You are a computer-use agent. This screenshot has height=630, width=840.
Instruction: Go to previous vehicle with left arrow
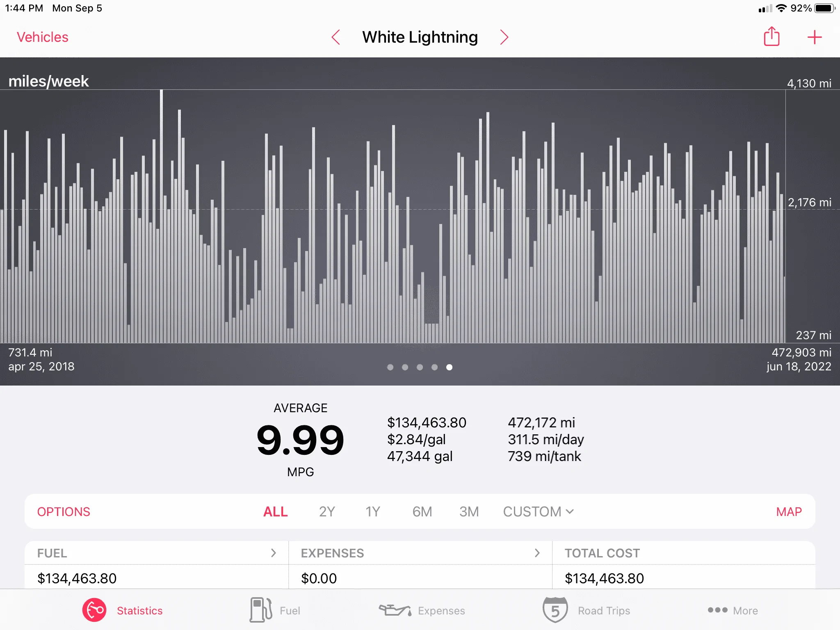click(x=336, y=37)
